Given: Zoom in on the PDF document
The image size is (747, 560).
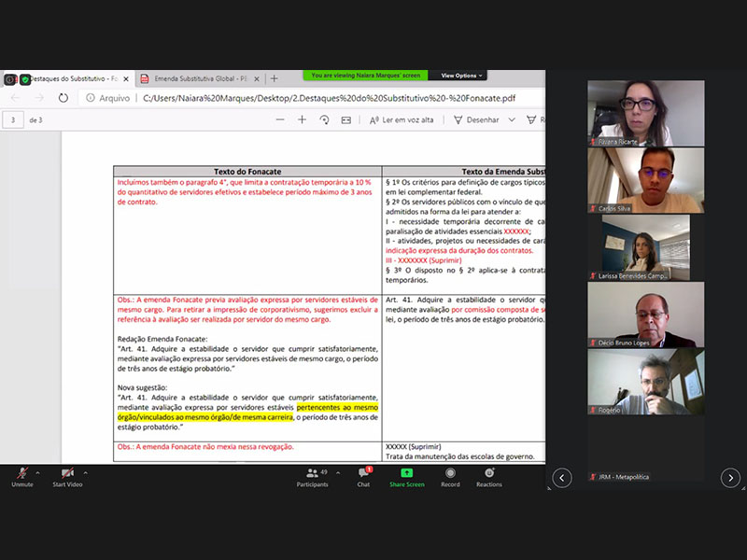Looking at the screenshot, I should (x=302, y=119).
